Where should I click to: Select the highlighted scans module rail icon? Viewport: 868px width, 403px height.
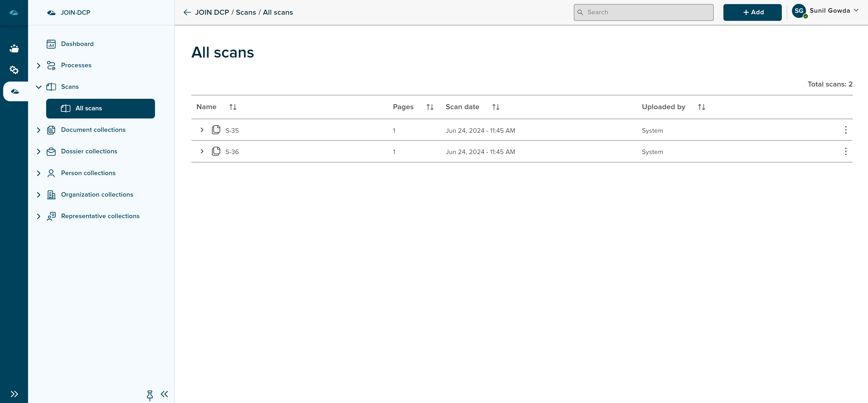[x=15, y=91]
